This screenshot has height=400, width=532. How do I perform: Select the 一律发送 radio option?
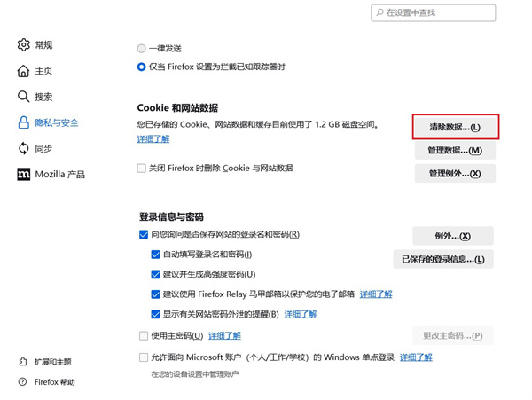[141, 49]
